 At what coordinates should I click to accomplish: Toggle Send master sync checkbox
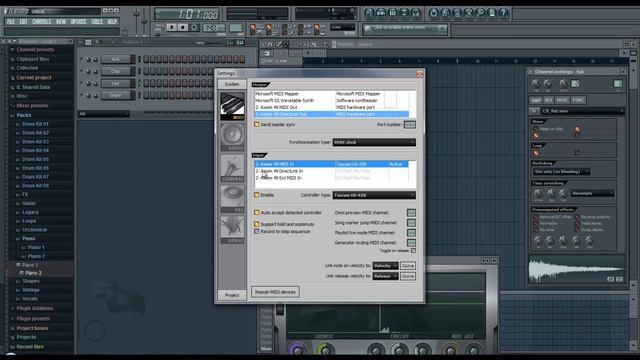[x=257, y=124]
